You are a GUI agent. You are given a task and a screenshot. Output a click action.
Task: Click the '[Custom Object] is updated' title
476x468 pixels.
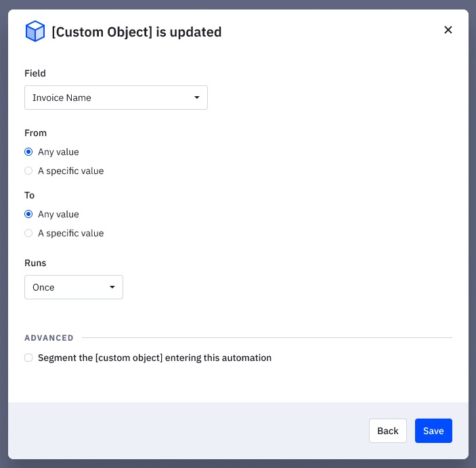point(137,32)
